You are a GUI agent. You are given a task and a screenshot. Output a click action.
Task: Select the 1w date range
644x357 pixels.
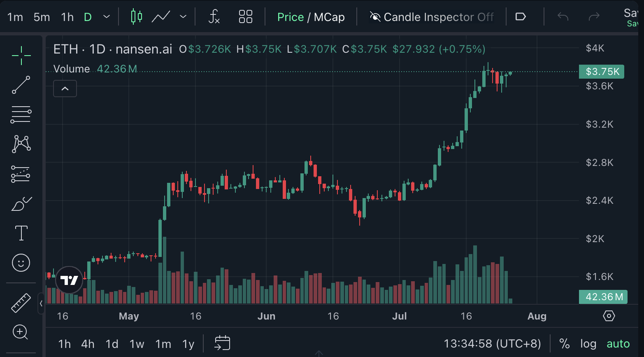tap(137, 344)
